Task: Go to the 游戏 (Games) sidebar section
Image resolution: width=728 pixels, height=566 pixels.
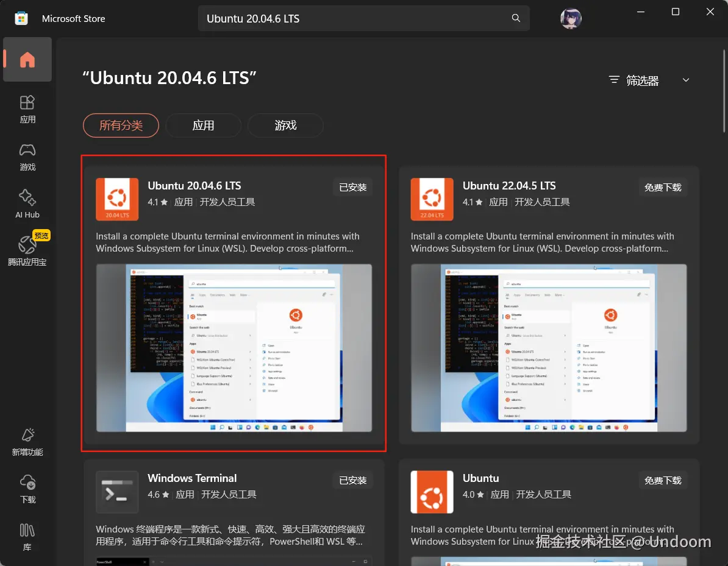Action: (x=27, y=157)
